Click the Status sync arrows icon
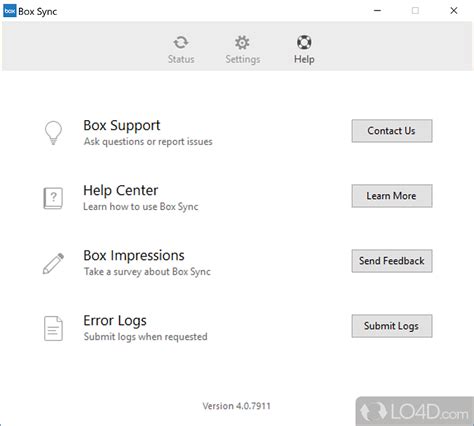Viewport: 474px width, 426px height. (x=181, y=42)
